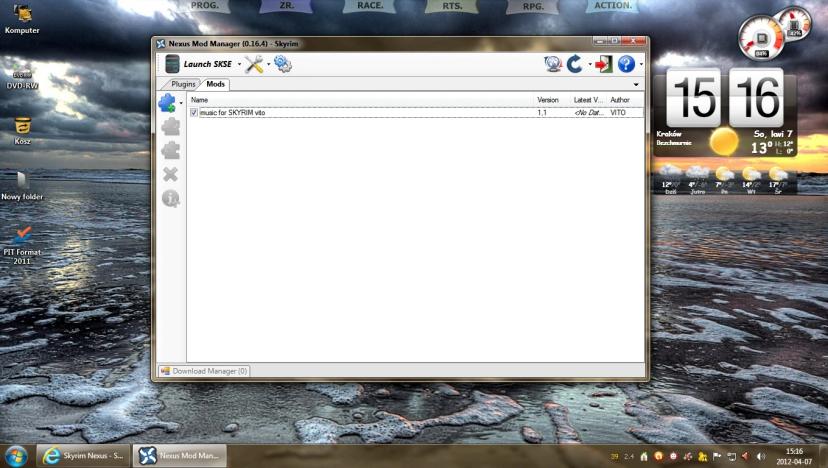Click the globe web icon in toolbar
The height and width of the screenshot is (468, 828).
point(552,64)
